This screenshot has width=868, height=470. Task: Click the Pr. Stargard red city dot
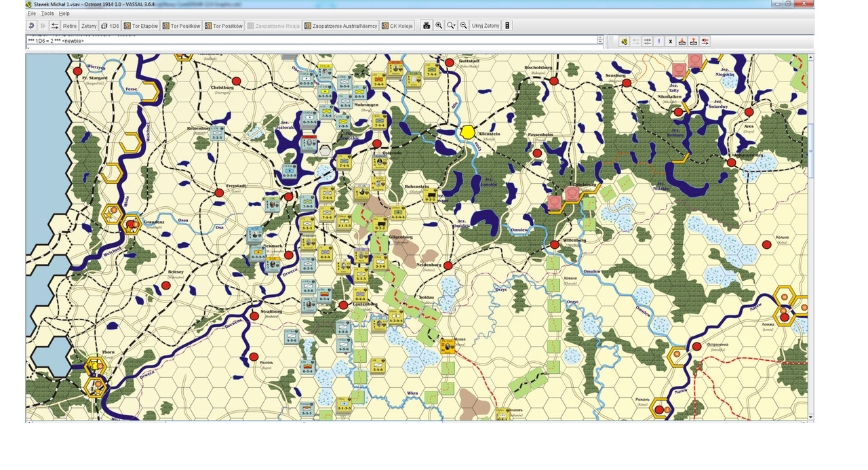click(78, 71)
